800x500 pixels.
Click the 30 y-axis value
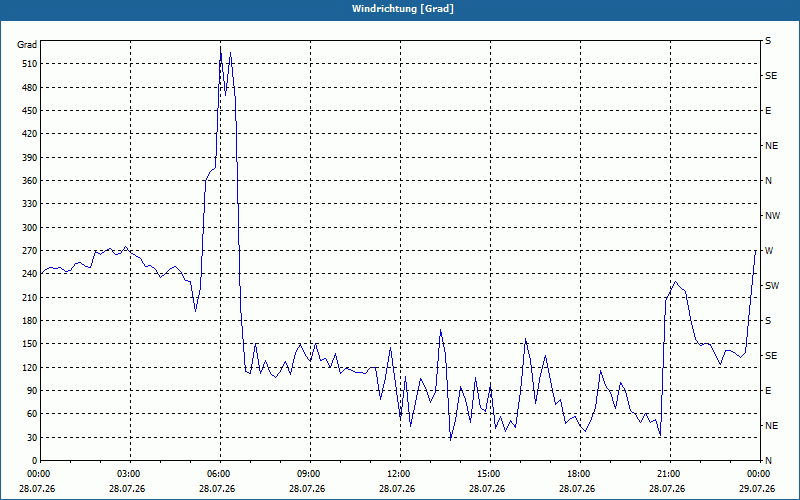(32, 438)
